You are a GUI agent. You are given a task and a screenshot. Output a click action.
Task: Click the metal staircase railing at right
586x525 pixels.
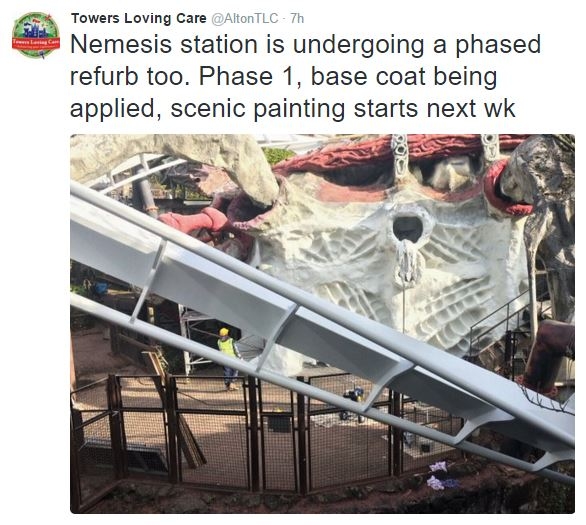click(499, 323)
